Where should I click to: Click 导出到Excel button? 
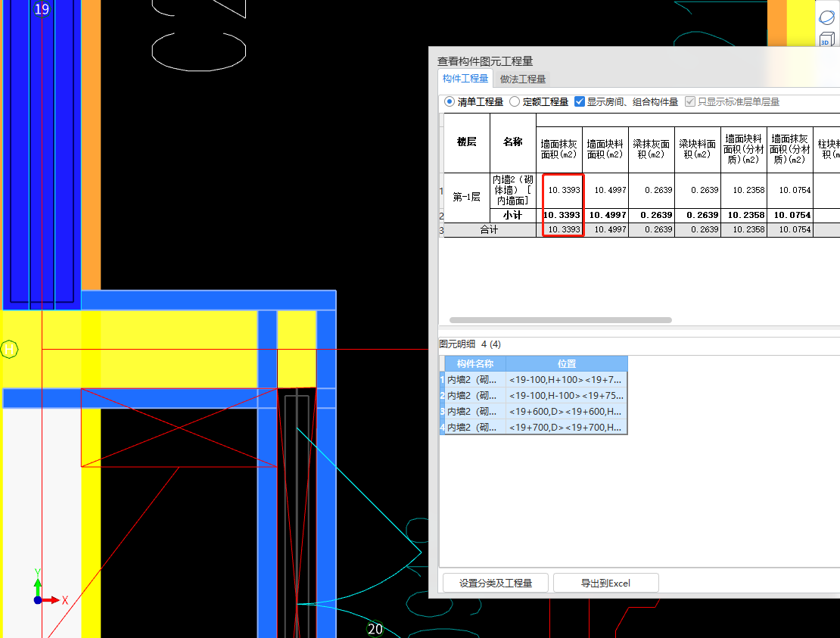click(606, 583)
